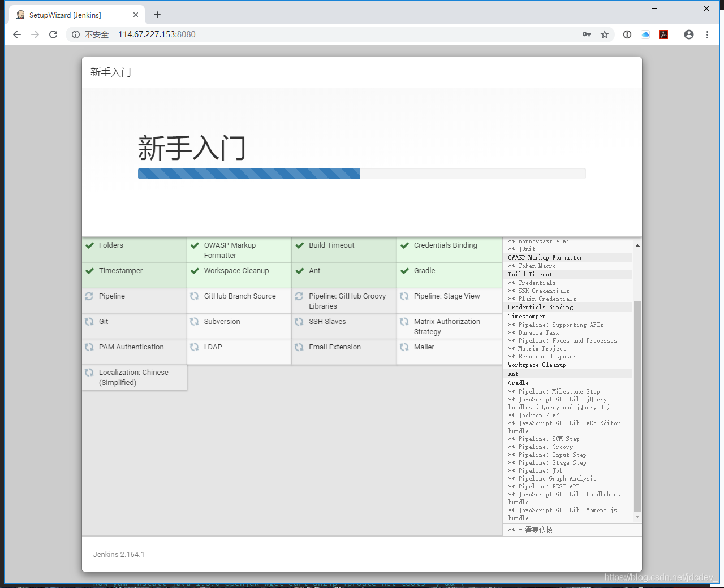Click the Localization: Chinese (Simplified) cell
Viewport: 724px width, 588px height.
(135, 377)
